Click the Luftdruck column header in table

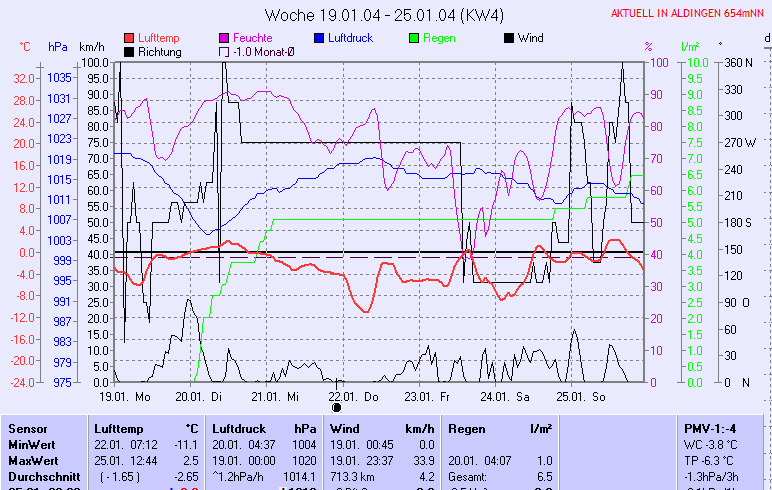(239, 428)
